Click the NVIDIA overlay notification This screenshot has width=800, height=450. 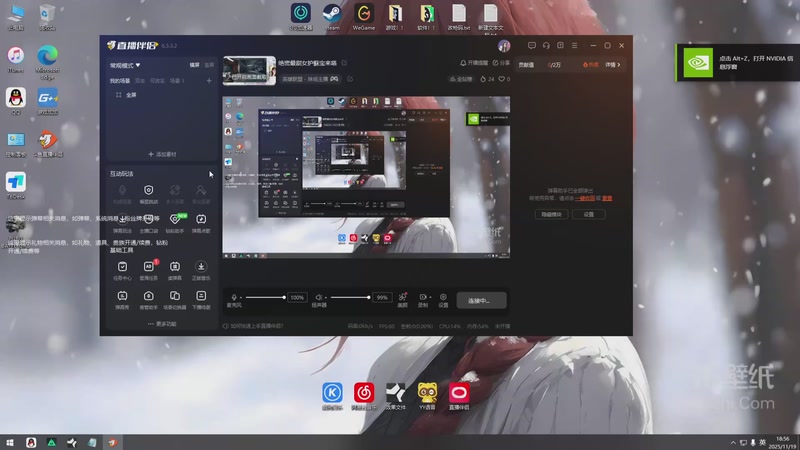[x=738, y=62]
